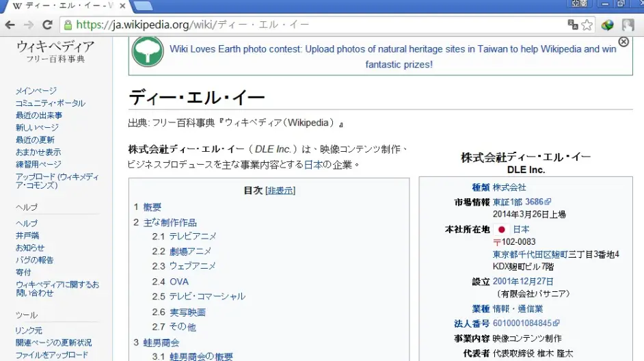Image resolution: width=644 pixels, height=361 pixels.
Task: Open 新しいページ sidebar link
Action: 37,128
